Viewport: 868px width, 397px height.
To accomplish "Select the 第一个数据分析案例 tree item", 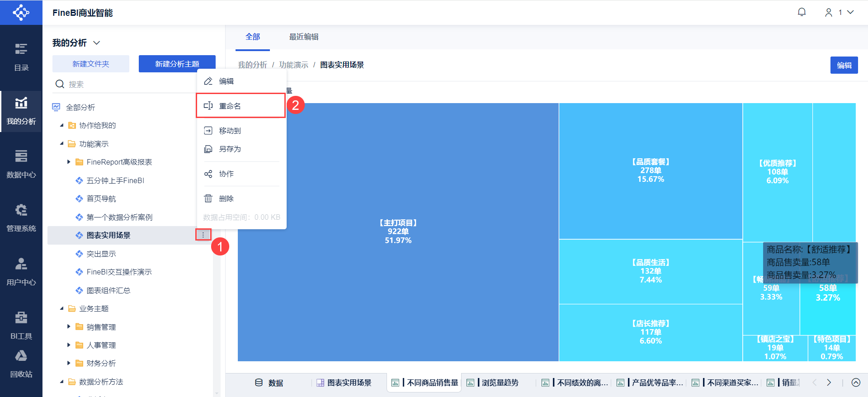I will (119, 217).
